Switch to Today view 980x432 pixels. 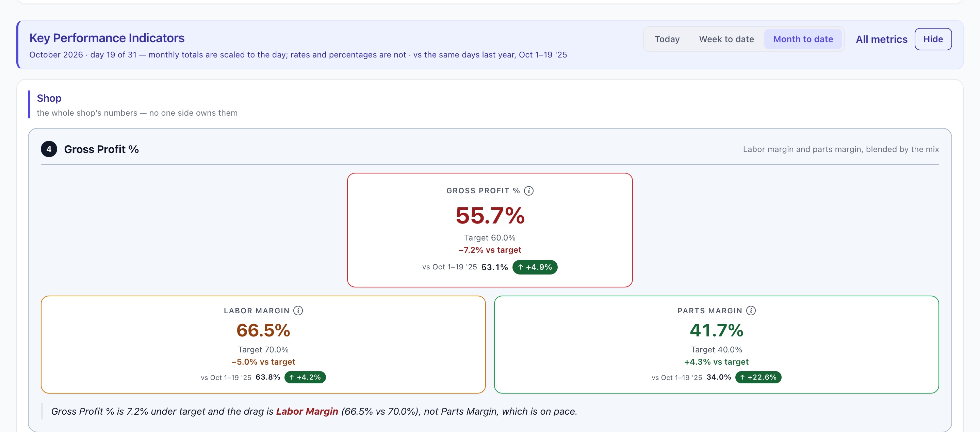pos(667,39)
